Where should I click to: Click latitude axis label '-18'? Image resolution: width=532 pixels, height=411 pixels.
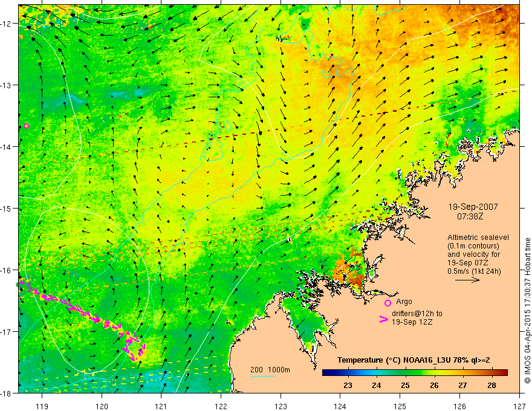(x=6, y=393)
